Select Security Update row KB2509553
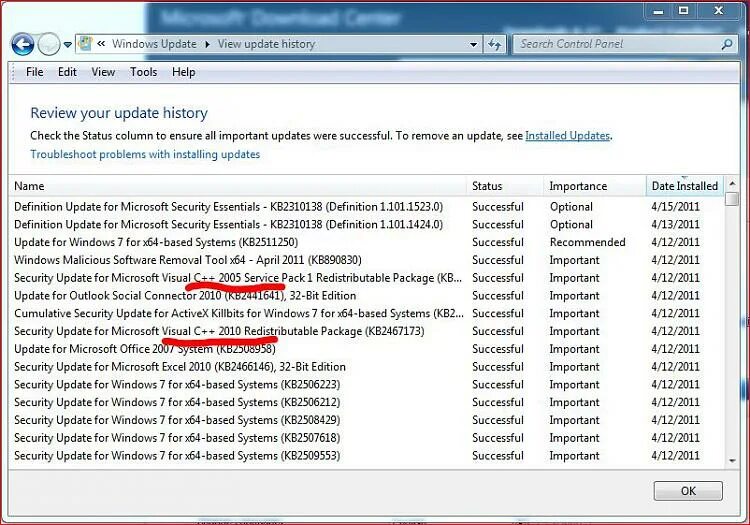The height and width of the screenshot is (525, 750). pyautogui.click(x=366, y=455)
